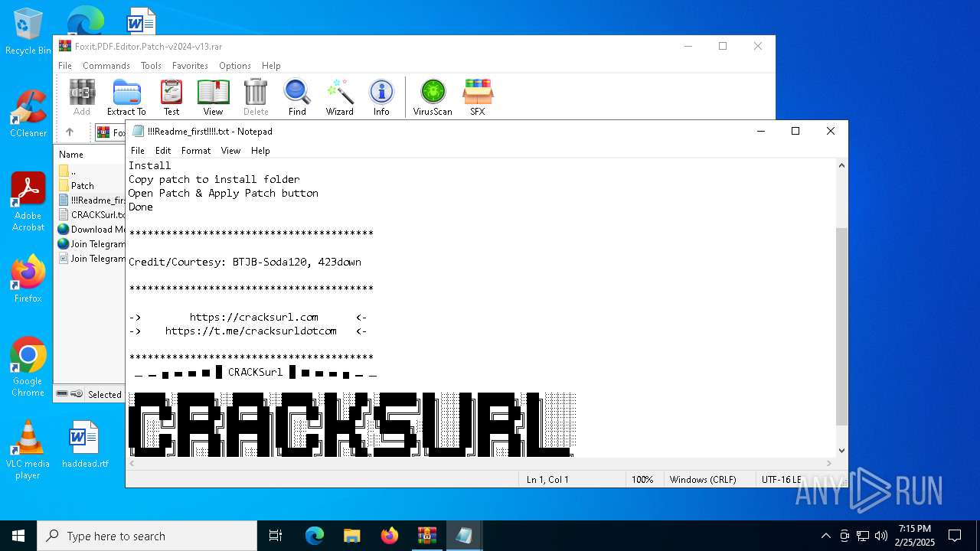Open Notepad's Help menu
The width and height of the screenshot is (980, 551).
pyautogui.click(x=260, y=151)
